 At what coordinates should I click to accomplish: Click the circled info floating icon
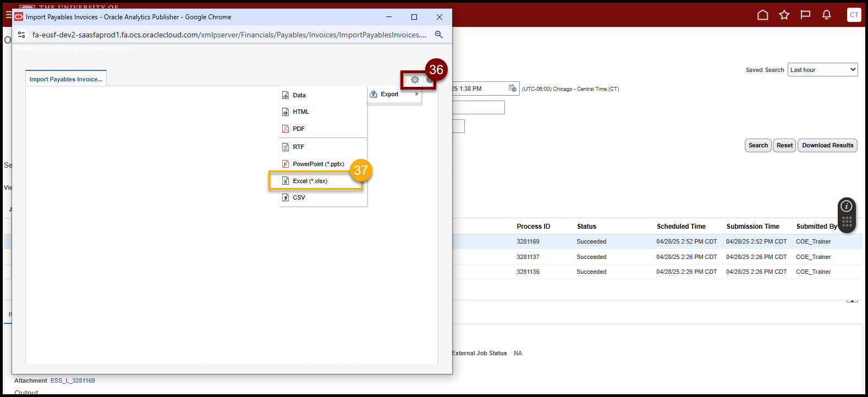pyautogui.click(x=847, y=206)
